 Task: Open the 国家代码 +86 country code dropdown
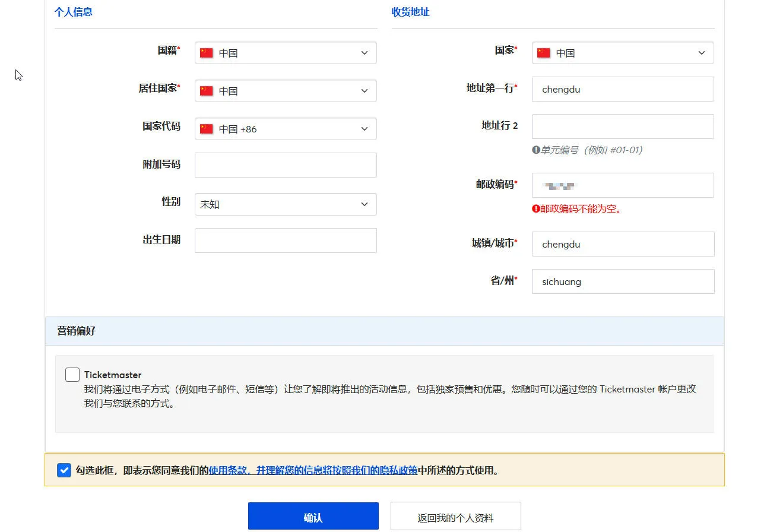[286, 129]
